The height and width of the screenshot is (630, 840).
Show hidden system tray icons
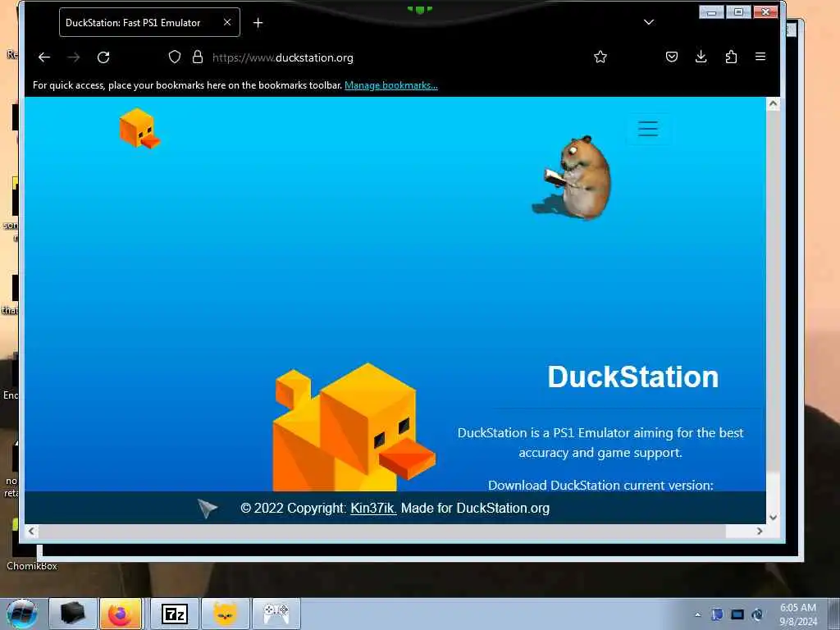pos(697,614)
